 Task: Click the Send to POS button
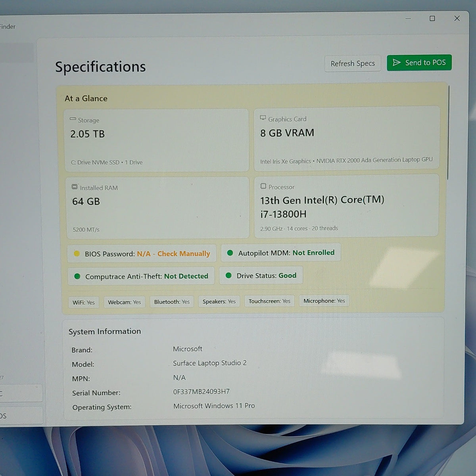(419, 63)
